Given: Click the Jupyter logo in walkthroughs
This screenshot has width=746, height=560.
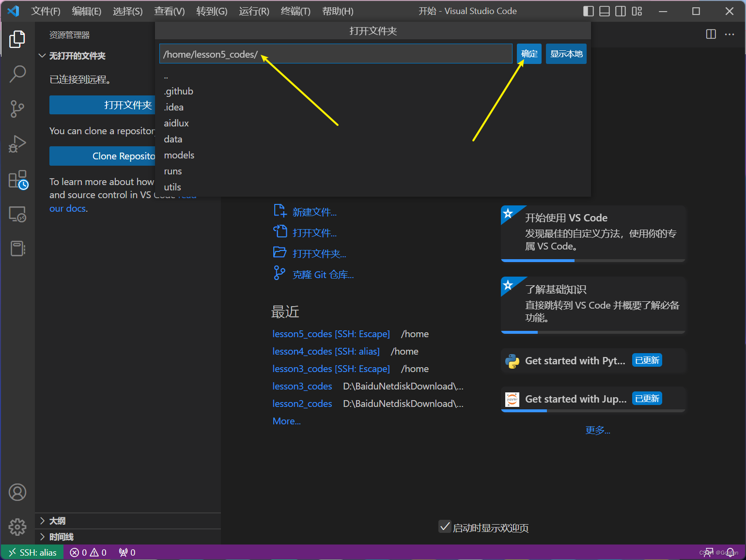Looking at the screenshot, I should point(512,399).
